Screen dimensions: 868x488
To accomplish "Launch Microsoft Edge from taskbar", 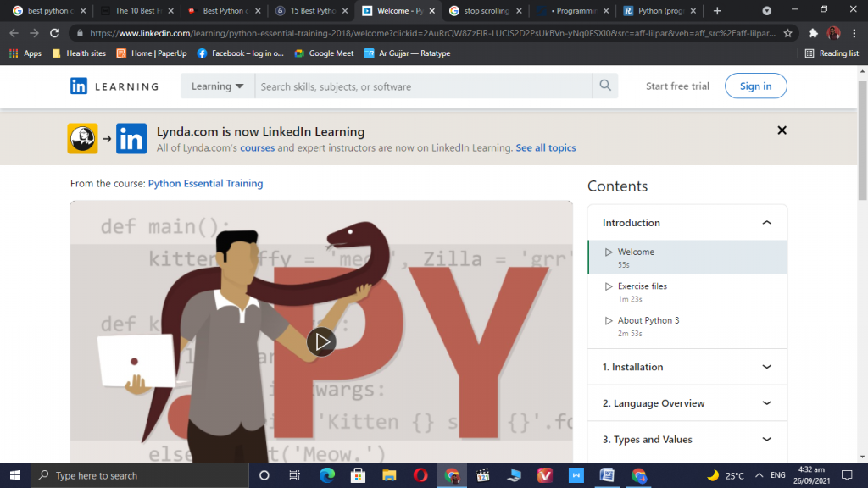I will [x=326, y=475].
